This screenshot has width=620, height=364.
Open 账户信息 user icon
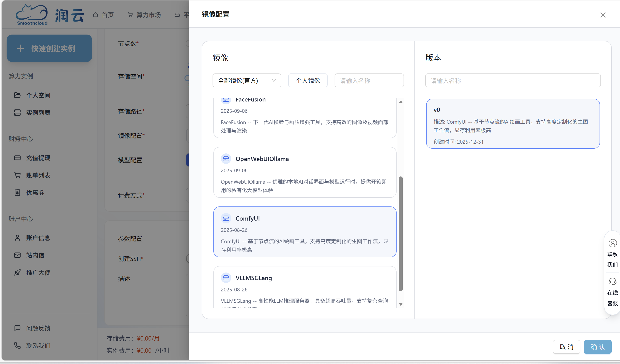pyautogui.click(x=17, y=238)
